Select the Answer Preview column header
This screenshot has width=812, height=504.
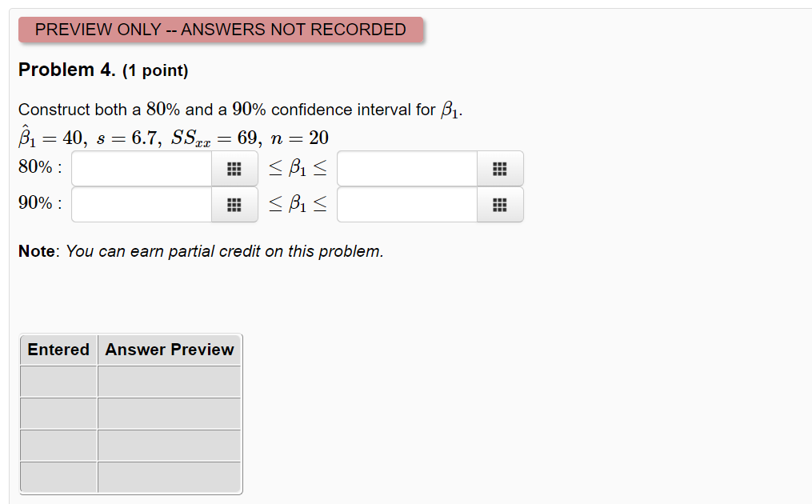point(169,350)
